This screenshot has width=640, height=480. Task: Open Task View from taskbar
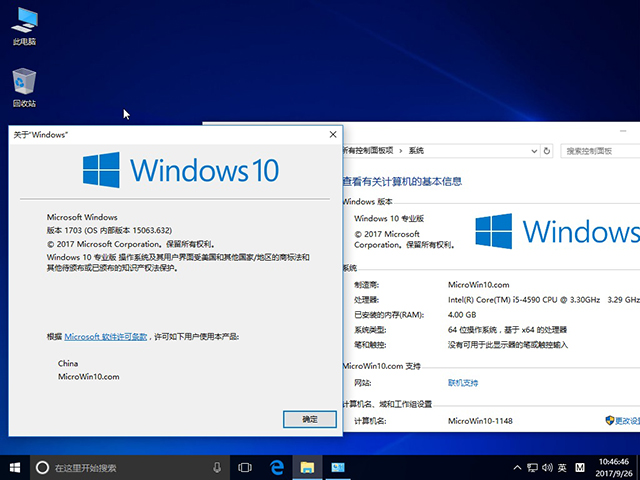(245, 467)
